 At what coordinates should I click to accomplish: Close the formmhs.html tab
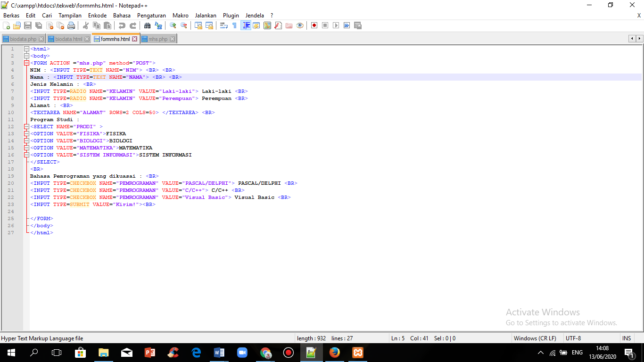pyautogui.click(x=134, y=39)
